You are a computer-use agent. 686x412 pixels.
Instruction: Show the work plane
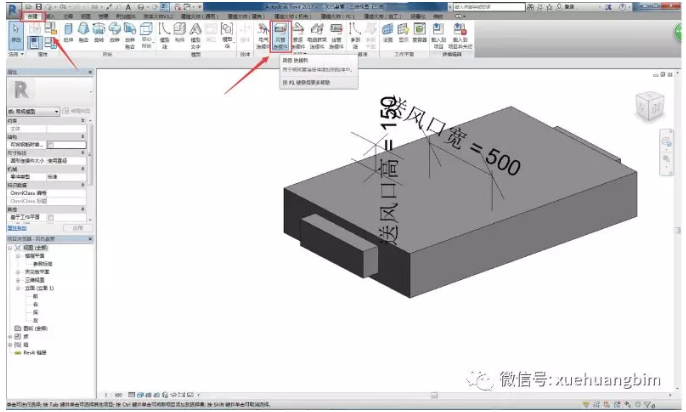(403, 33)
